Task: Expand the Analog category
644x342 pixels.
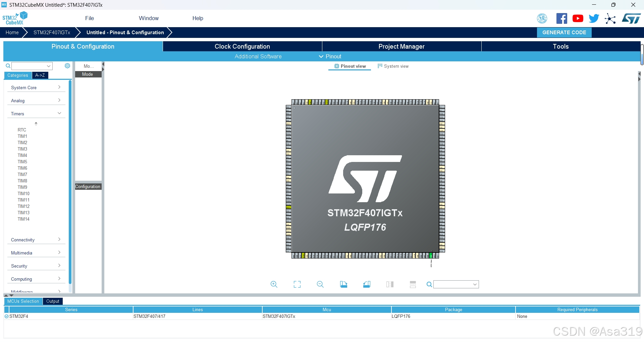Action: click(x=36, y=101)
